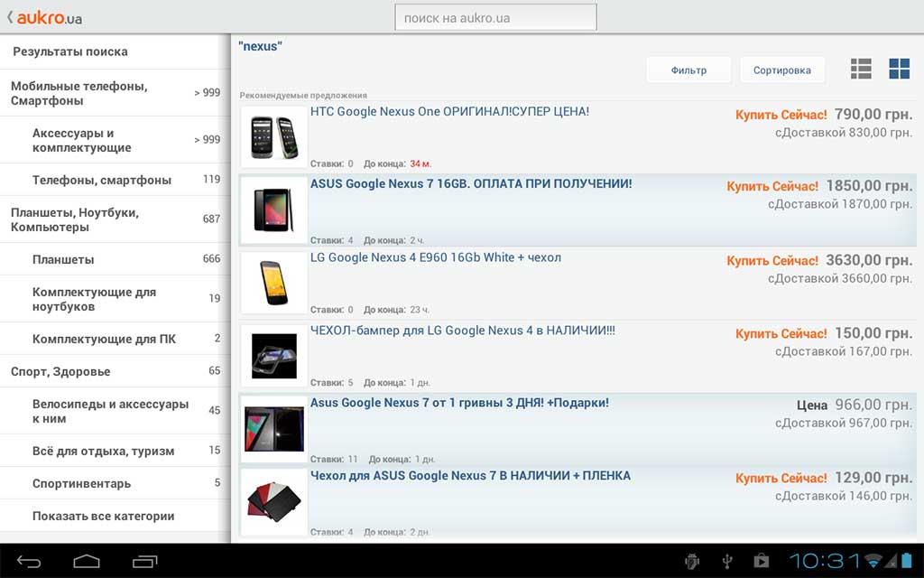The image size is (924, 578).
Task: Open LG Google Nexus 4 E960 White title
Action: pos(436,257)
